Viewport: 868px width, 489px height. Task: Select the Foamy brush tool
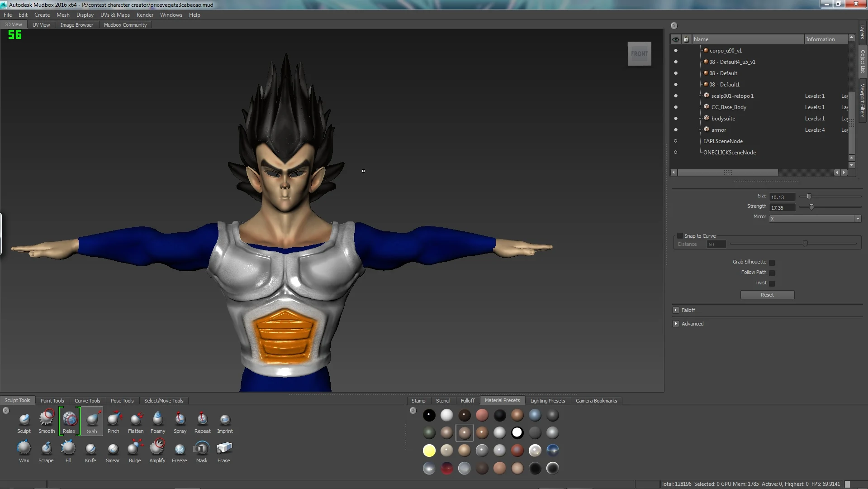(x=158, y=422)
